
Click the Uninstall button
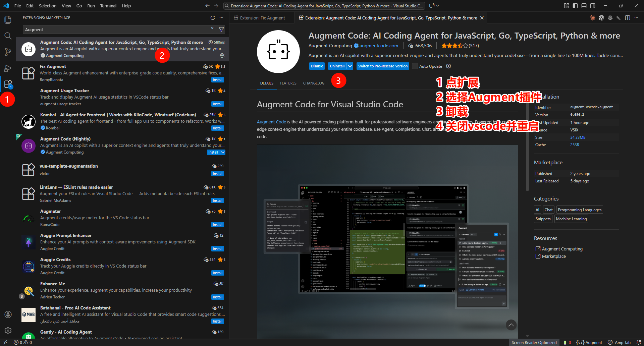click(337, 66)
